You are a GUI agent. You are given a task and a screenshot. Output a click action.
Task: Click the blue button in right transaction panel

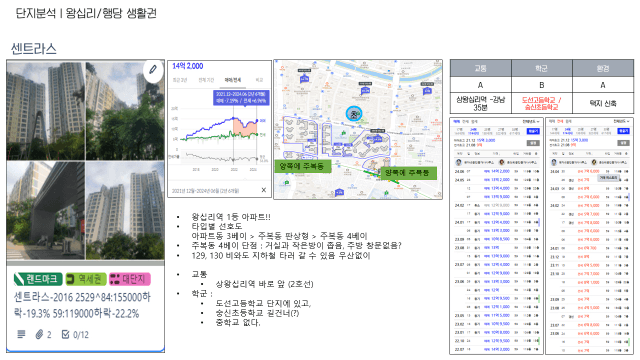click(x=623, y=131)
